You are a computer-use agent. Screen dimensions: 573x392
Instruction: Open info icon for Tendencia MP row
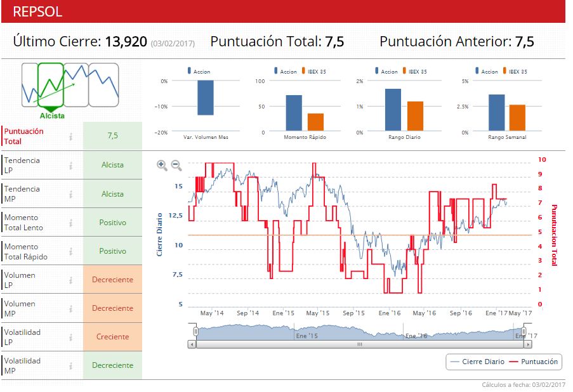click(x=71, y=194)
